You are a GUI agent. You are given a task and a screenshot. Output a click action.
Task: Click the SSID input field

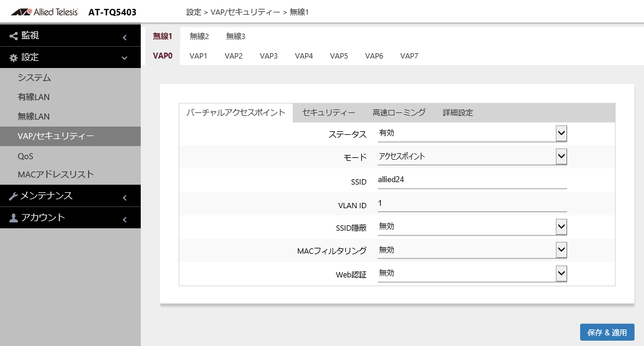[472, 181]
